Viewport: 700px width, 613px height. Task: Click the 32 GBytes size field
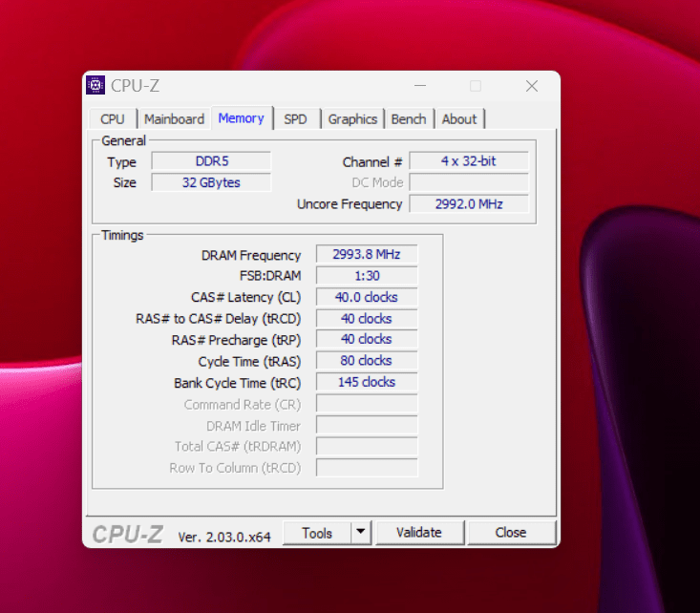[x=211, y=182]
